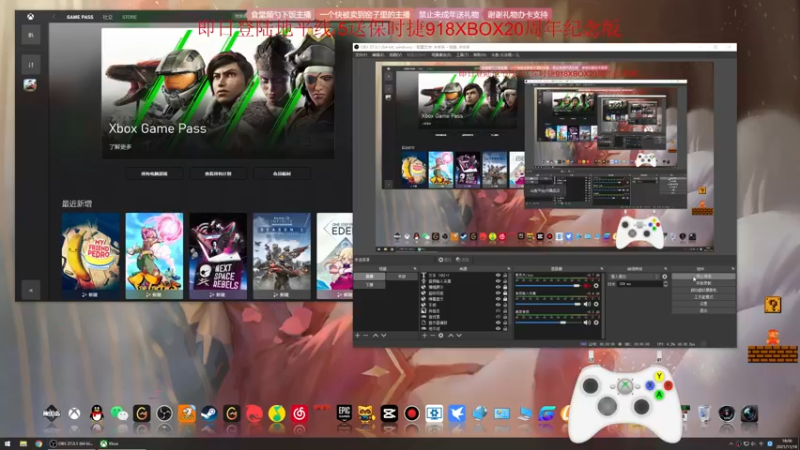The image size is (800, 450).
Task: Open Windows Start menu
Action: (x=7, y=444)
